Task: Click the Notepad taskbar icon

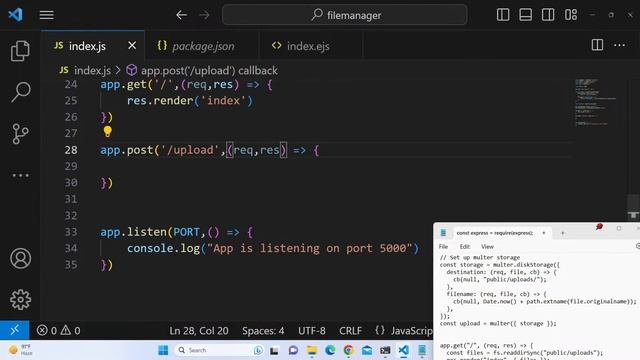Action: [422, 350]
